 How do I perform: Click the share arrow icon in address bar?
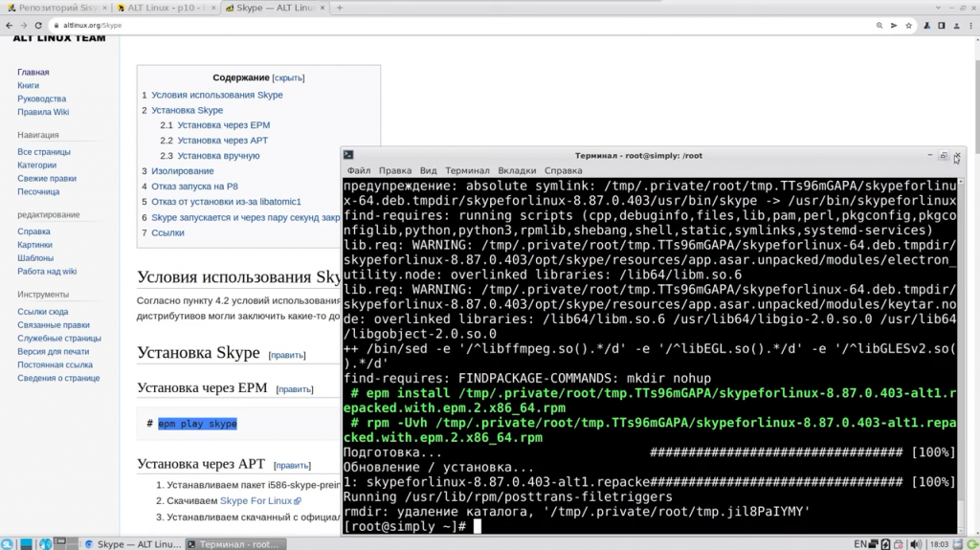pos(894,26)
